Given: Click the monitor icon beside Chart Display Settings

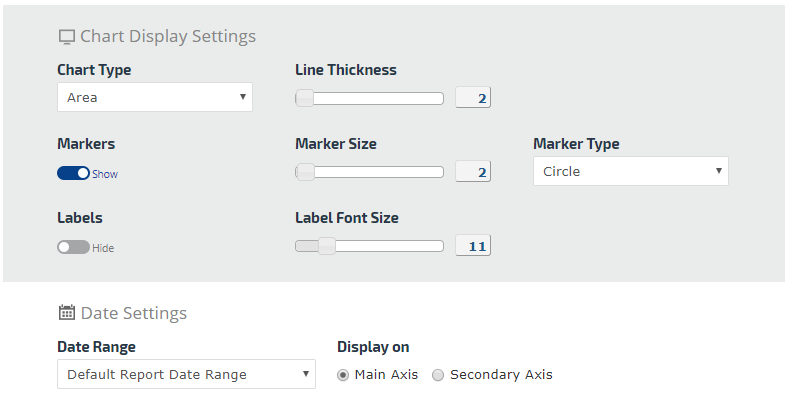Looking at the screenshot, I should 67,37.
